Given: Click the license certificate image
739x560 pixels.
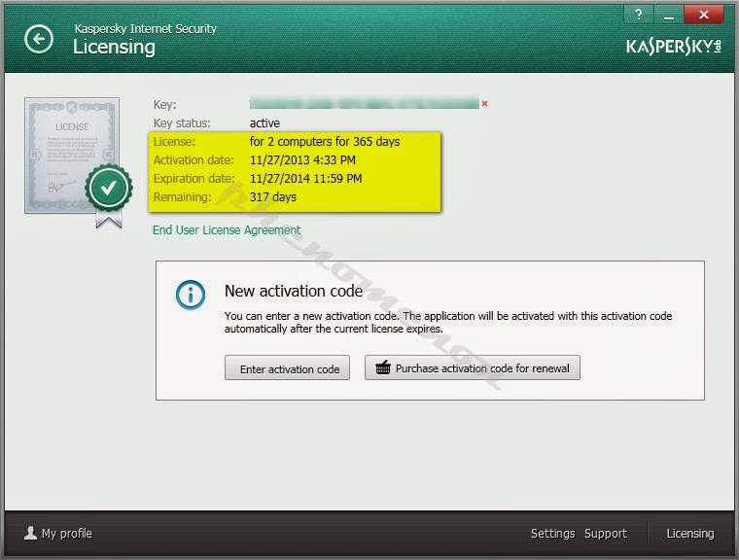Looking at the screenshot, I should pyautogui.click(x=72, y=156).
